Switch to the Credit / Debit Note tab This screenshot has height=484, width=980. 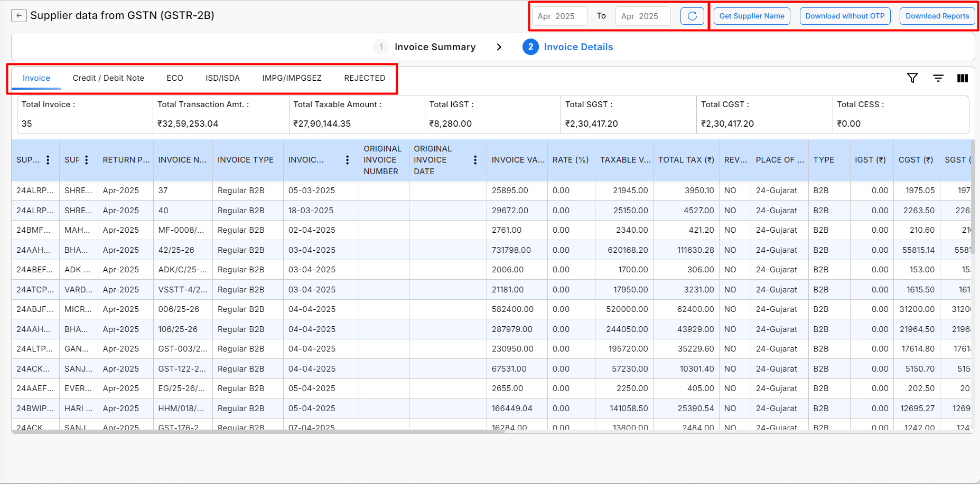(108, 78)
